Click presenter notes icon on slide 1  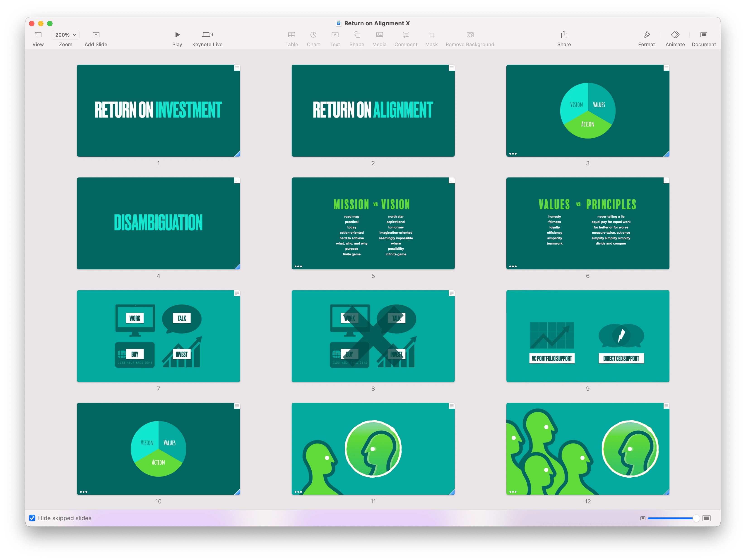pos(237,68)
